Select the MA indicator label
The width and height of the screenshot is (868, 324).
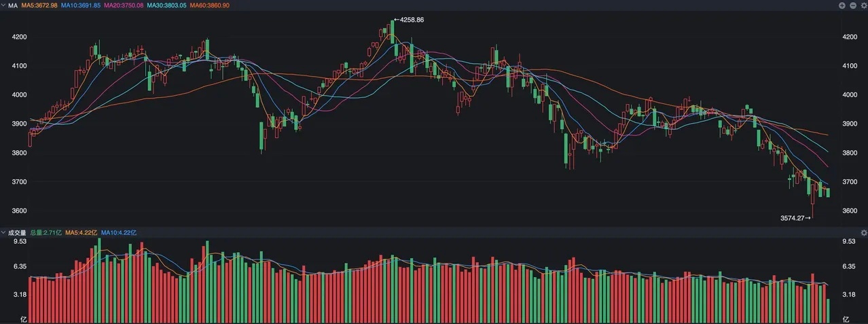pos(12,5)
